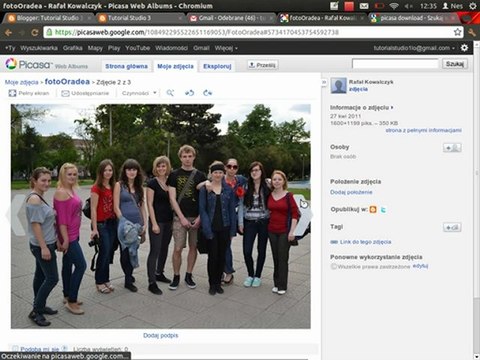Open Moje zdjęcia breadcrumb link
Image resolution: width=480 pixels, height=360 pixels.
[22, 82]
